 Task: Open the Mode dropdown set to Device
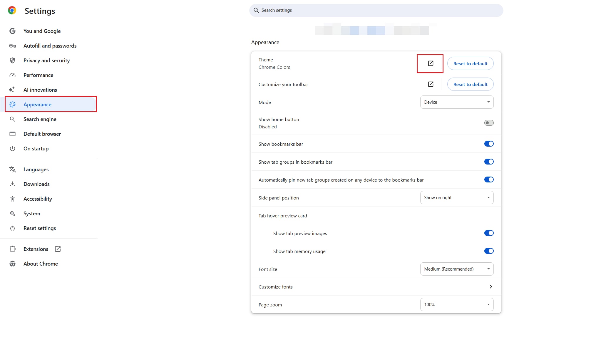click(x=456, y=102)
